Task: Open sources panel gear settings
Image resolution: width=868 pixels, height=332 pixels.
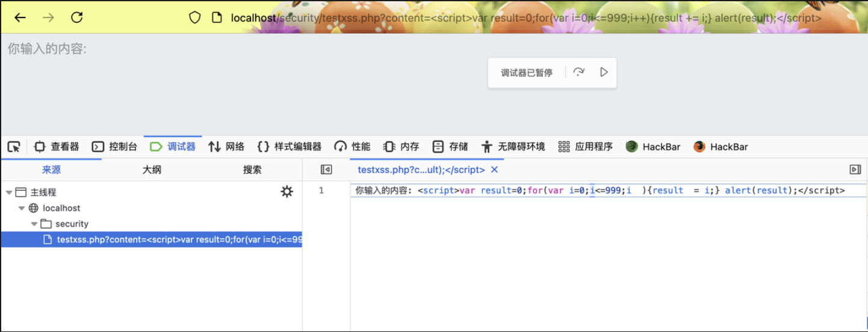Action: [x=287, y=192]
